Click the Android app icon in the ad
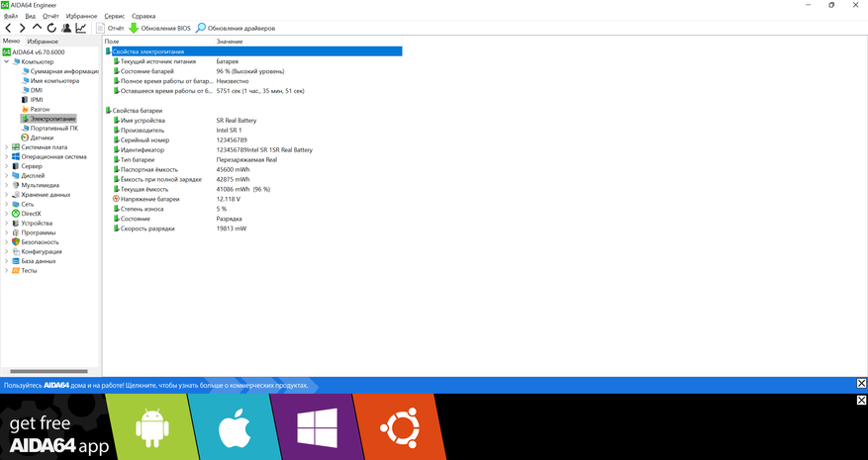The image size is (868, 460). coord(152,428)
